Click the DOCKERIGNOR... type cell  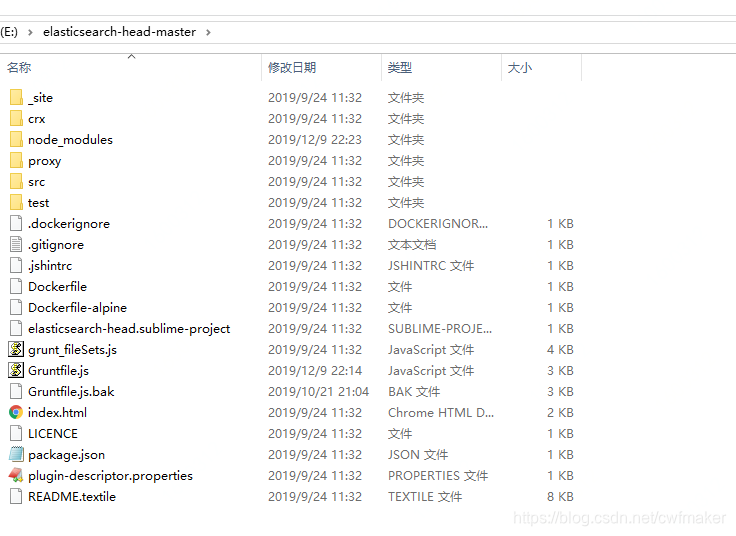[438, 224]
